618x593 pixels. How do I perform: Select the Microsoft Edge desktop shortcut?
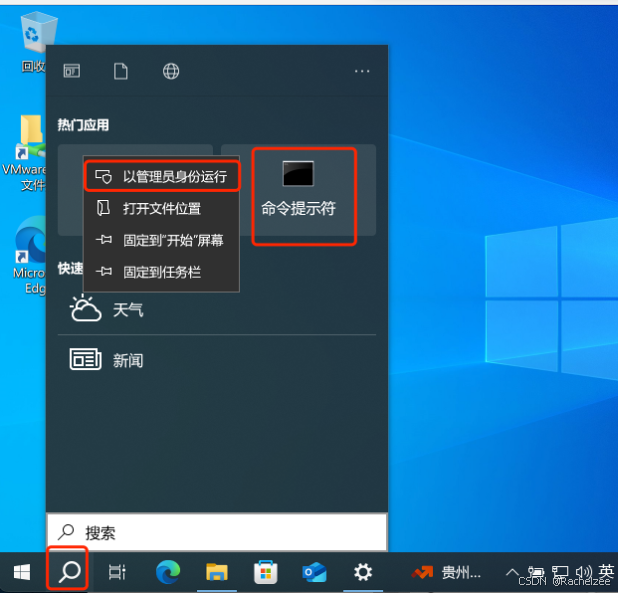(x=29, y=255)
